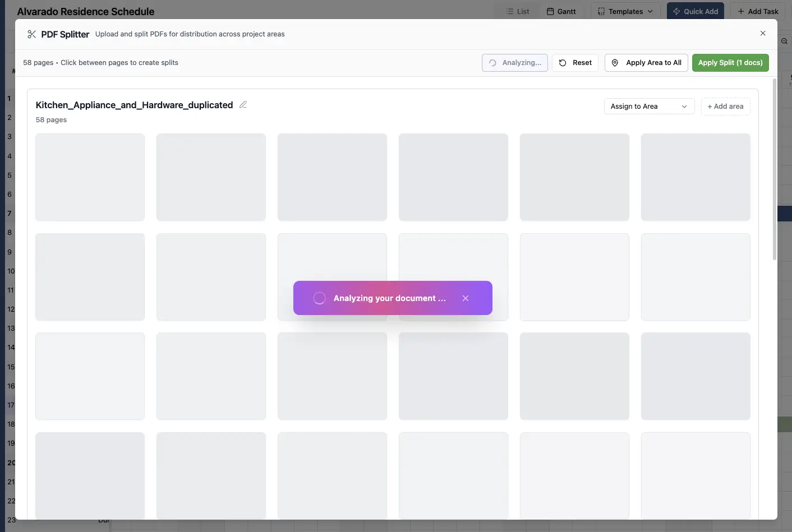Click the scissors icon in the PDF Splitter header
Image resolution: width=792 pixels, height=532 pixels.
(32, 34)
